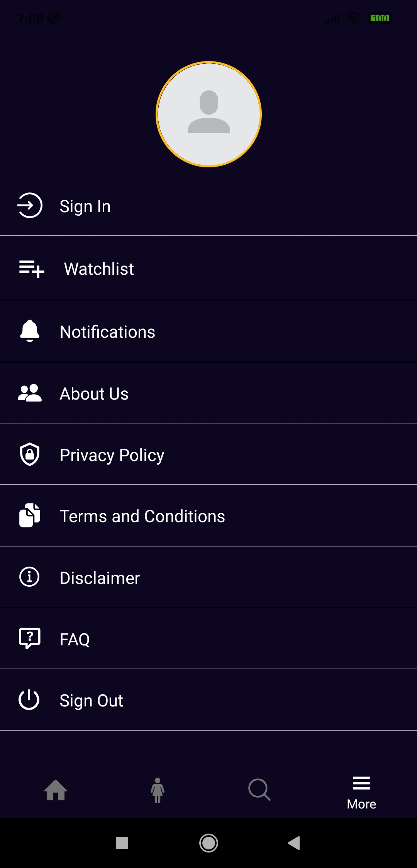This screenshot has width=417, height=868.
Task: Tap the Privacy Policy shield icon
Action: tap(30, 454)
